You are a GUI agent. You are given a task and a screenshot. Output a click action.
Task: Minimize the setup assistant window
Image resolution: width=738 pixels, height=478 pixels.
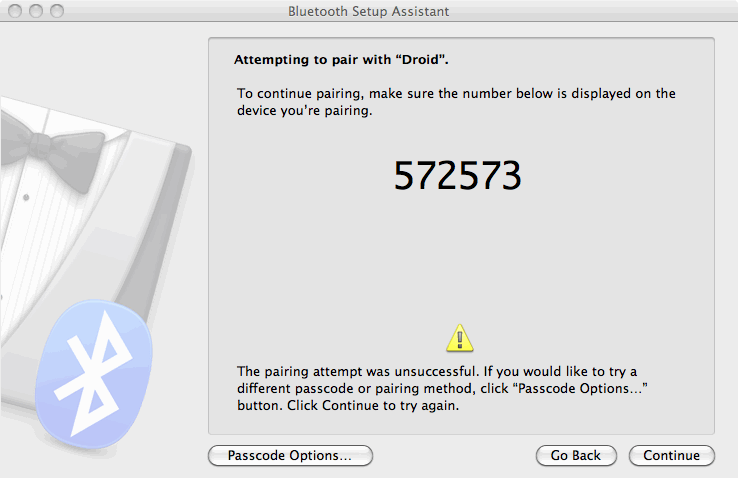tap(36, 11)
